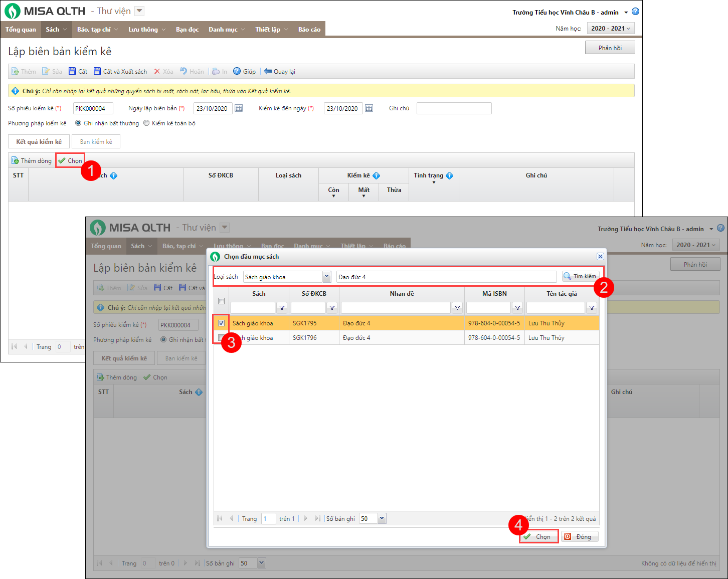
Task: Open the Thiết lập menu in the top window
Action: point(271,29)
